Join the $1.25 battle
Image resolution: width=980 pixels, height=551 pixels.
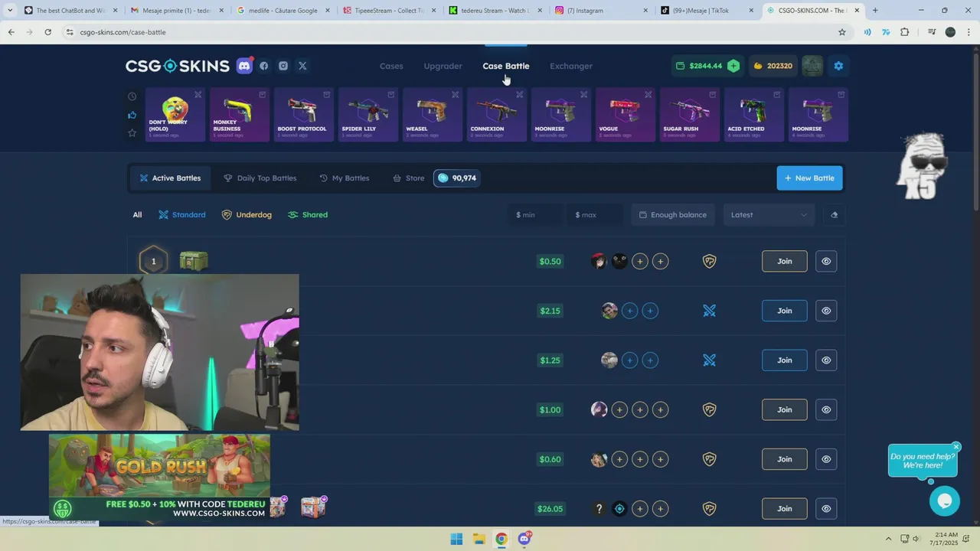coord(785,360)
